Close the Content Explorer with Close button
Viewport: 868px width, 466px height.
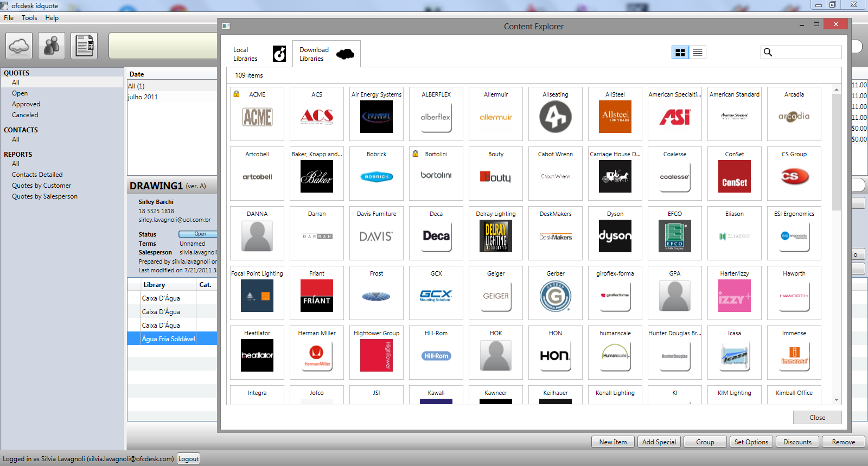coord(817,417)
